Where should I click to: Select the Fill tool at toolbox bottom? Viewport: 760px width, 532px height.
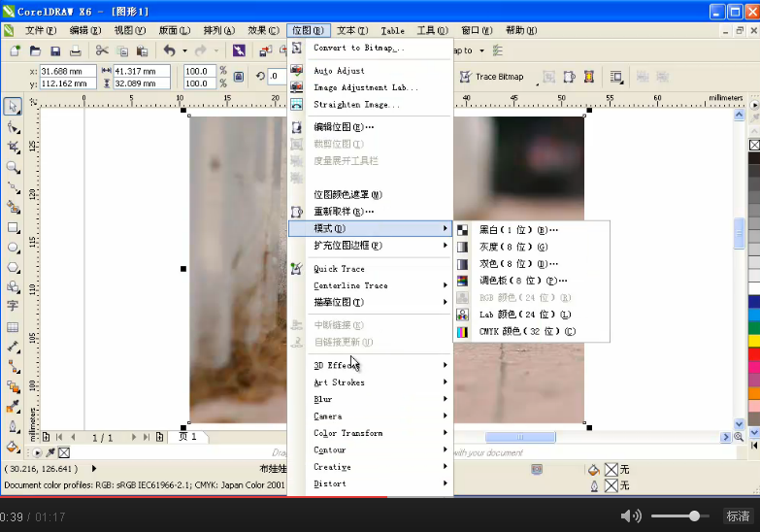[13, 447]
